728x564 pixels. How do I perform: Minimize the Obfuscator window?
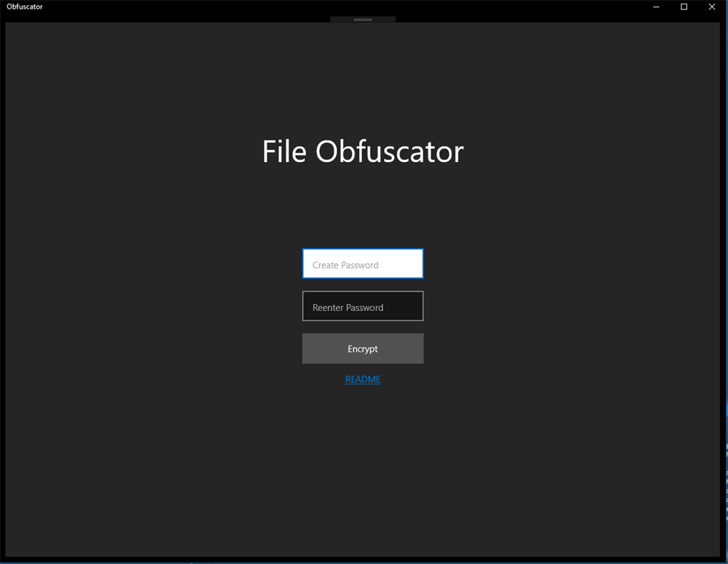[656, 6]
